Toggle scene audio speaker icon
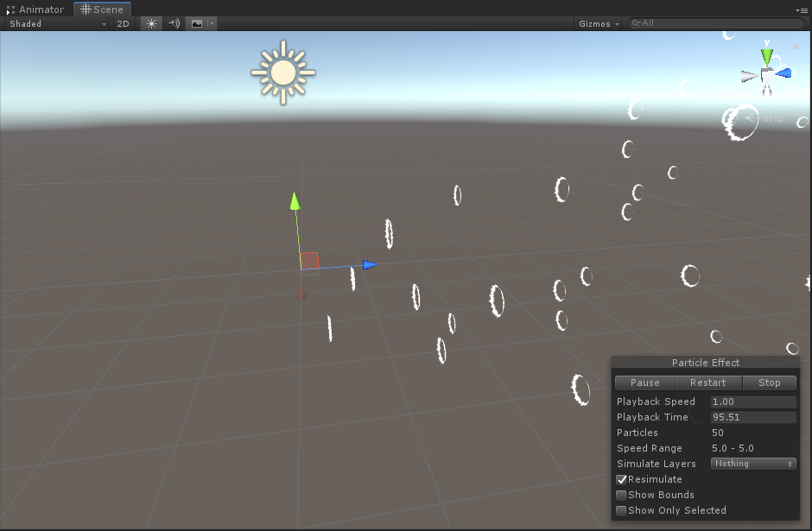Screen dimensions: 812x531 [174, 24]
